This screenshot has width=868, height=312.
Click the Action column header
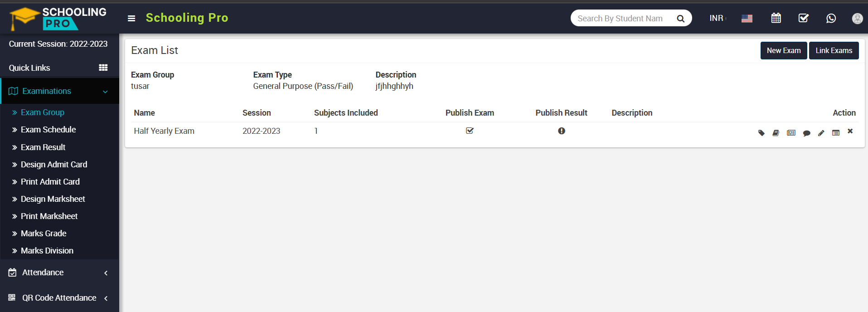(x=844, y=113)
